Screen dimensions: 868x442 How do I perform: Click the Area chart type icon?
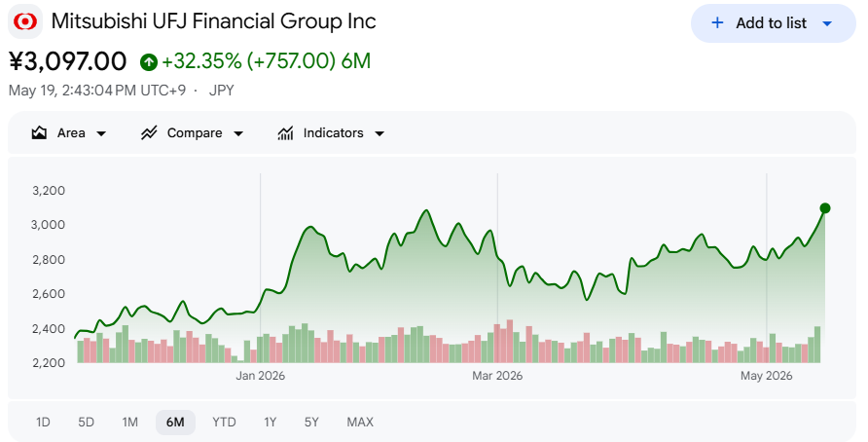coord(39,133)
